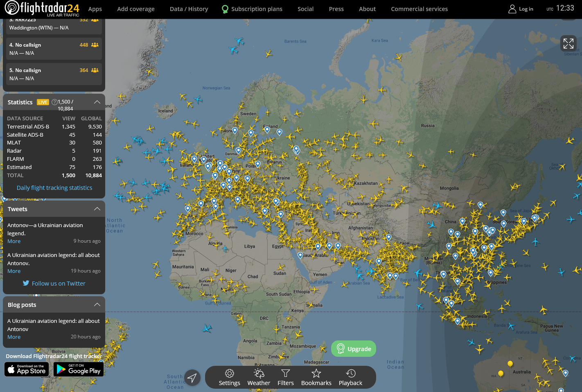Collapse the Blog posts panel
The image size is (582, 392).
pyautogui.click(x=97, y=304)
